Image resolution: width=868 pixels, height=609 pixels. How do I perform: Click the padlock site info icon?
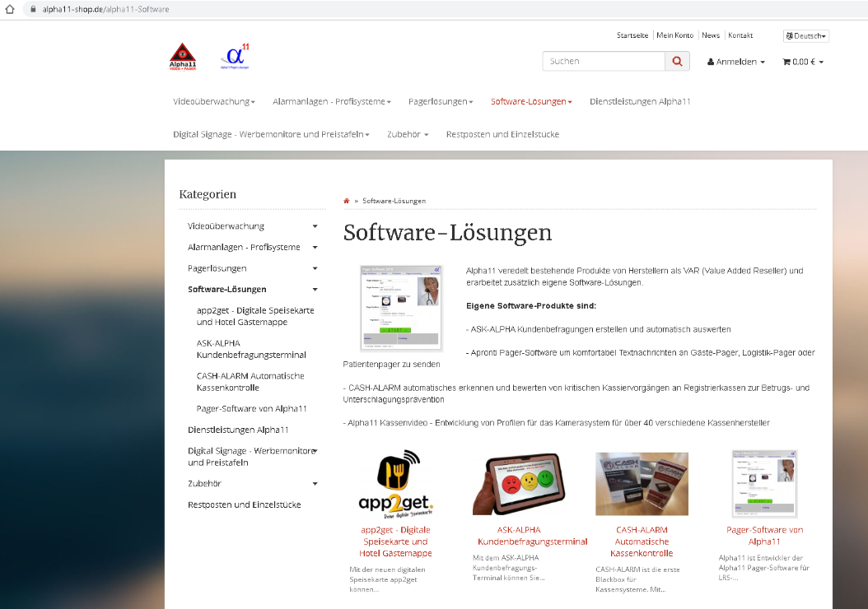tap(33, 9)
